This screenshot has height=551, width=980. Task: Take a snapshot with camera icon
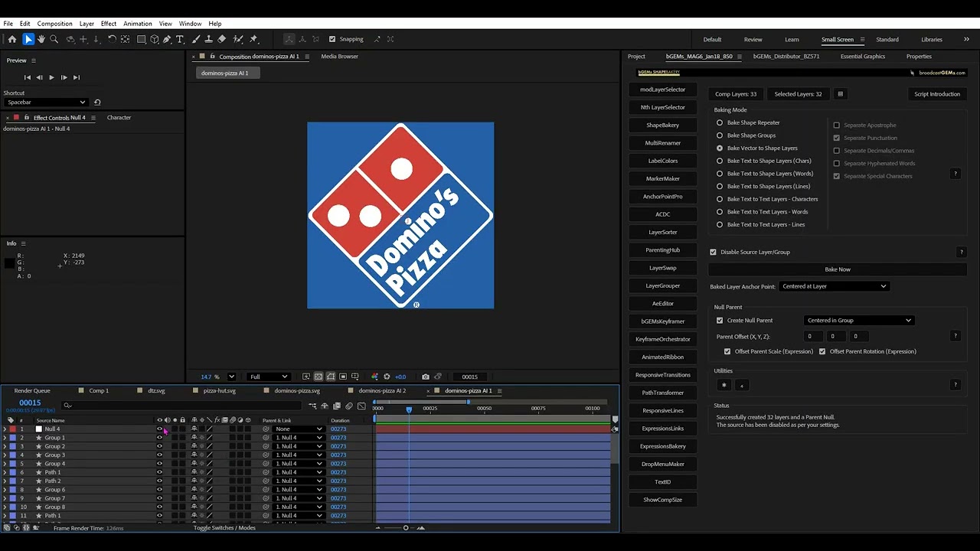pyautogui.click(x=426, y=377)
